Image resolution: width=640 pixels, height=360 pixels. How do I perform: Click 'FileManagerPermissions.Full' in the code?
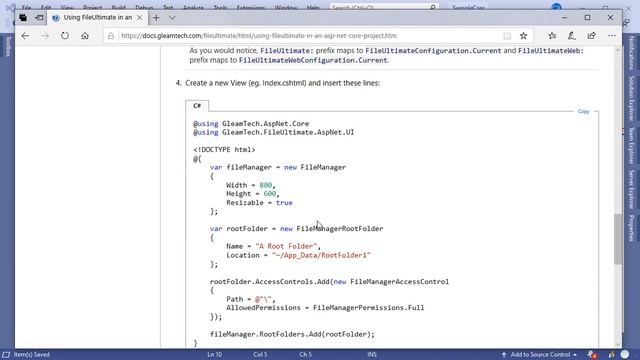[369, 308]
